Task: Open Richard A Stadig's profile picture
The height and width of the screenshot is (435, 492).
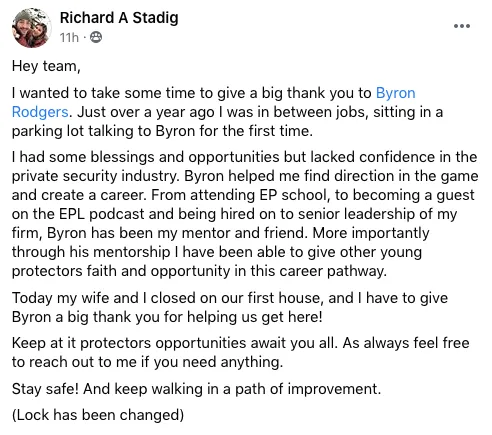Action: tap(32, 28)
